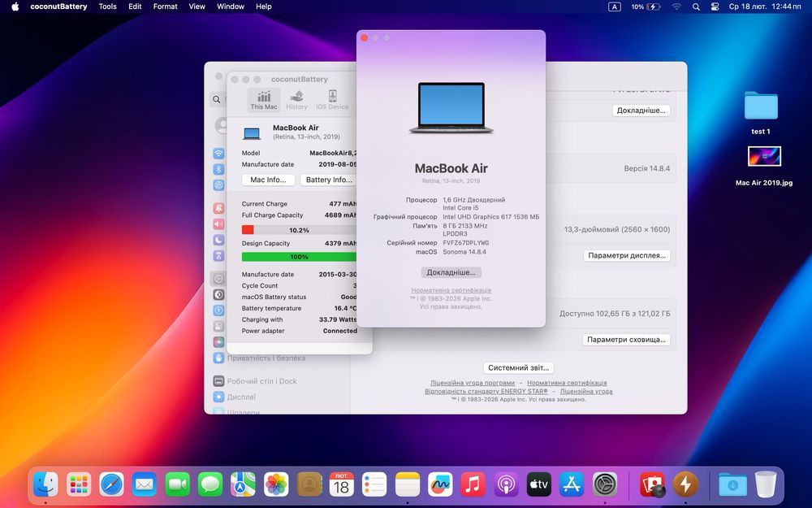The image size is (812, 508).
Task: Open Notifications bell icon in Settings sidebar
Action: click(219, 208)
